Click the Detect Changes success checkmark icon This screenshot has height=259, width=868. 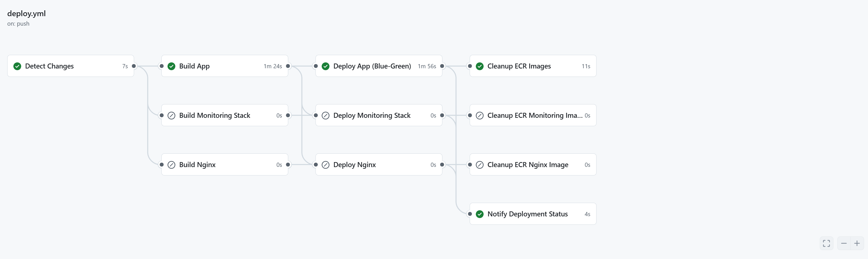[17, 66]
